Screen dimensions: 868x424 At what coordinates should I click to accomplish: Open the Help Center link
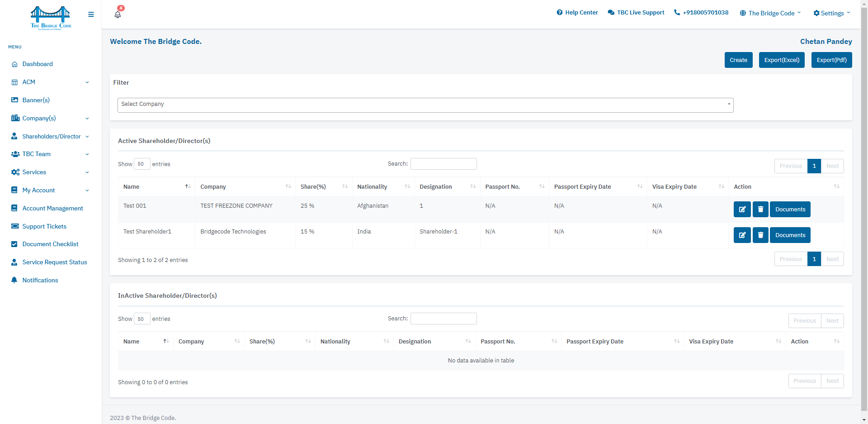tap(577, 13)
